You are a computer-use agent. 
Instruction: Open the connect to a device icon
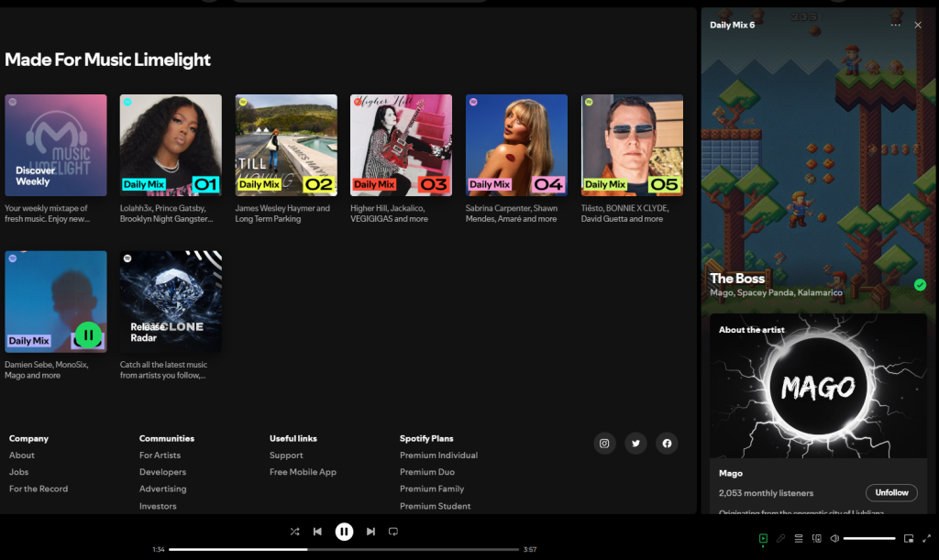coord(817,539)
